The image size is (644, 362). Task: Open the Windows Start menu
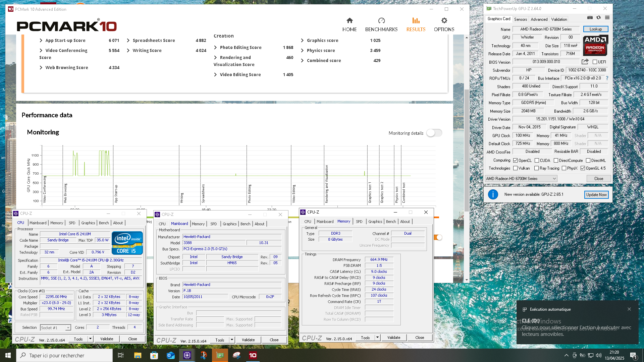click(8, 355)
